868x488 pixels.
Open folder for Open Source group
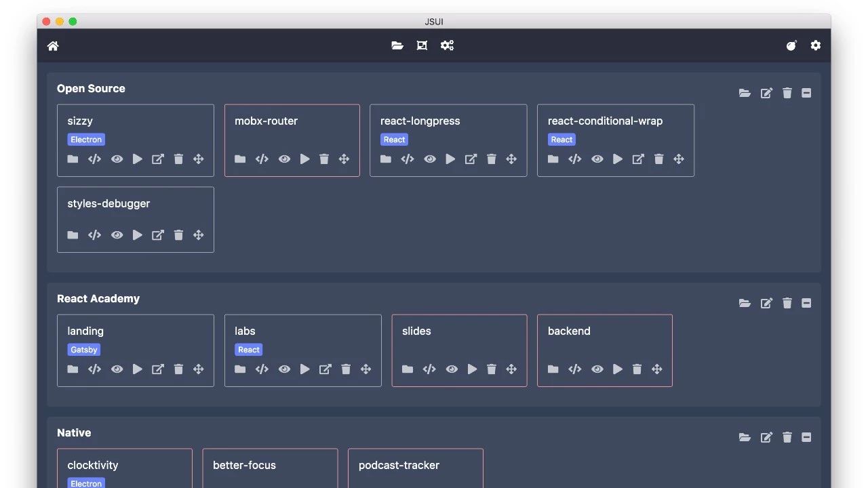(x=745, y=93)
